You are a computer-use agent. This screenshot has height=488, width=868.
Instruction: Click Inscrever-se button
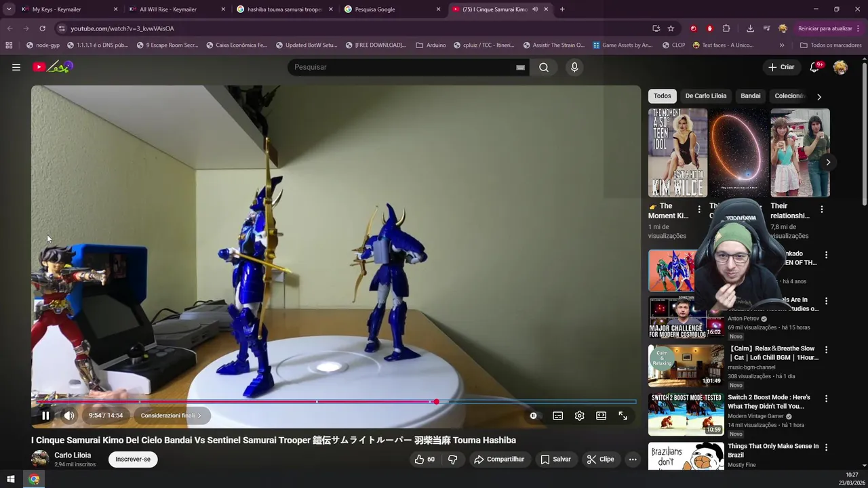[x=133, y=459]
